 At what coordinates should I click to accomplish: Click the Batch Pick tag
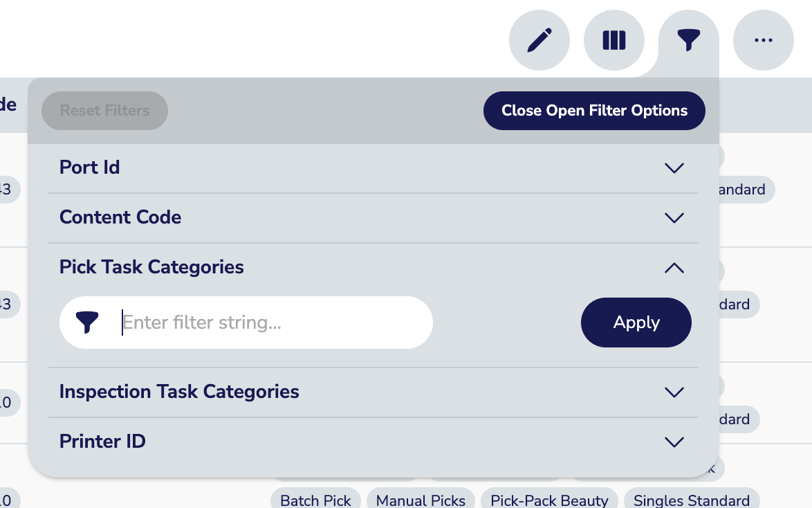(x=316, y=500)
